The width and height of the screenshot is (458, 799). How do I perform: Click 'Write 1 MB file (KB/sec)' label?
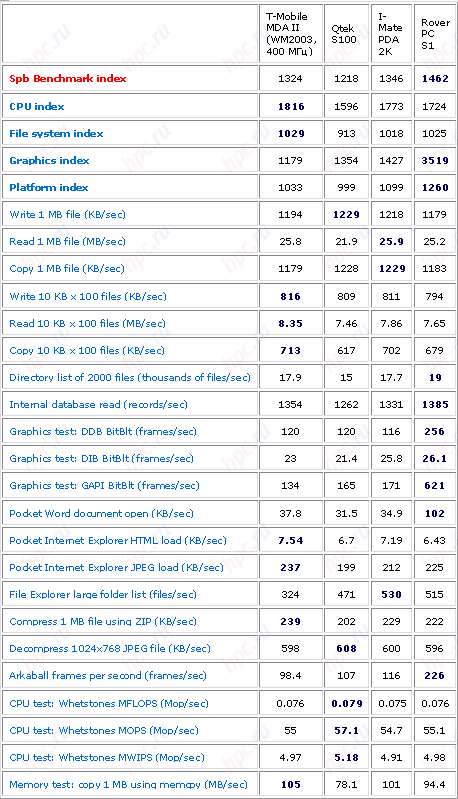[67, 215]
